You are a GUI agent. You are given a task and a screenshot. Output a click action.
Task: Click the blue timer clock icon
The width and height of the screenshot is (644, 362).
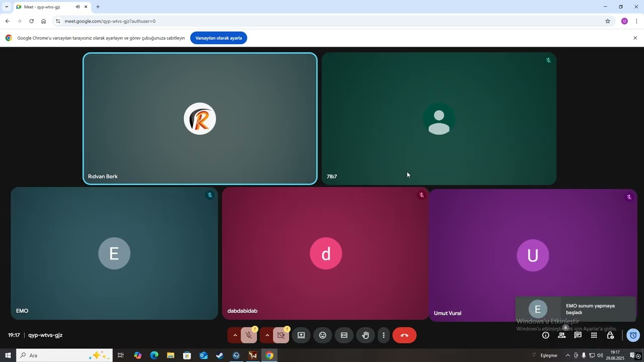tap(633, 335)
